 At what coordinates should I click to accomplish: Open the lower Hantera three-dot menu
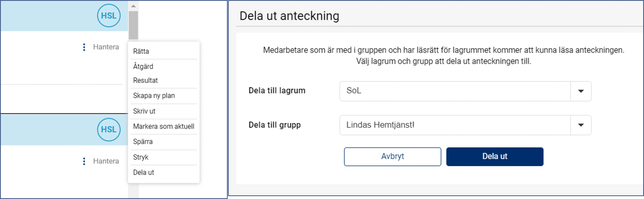click(x=84, y=161)
